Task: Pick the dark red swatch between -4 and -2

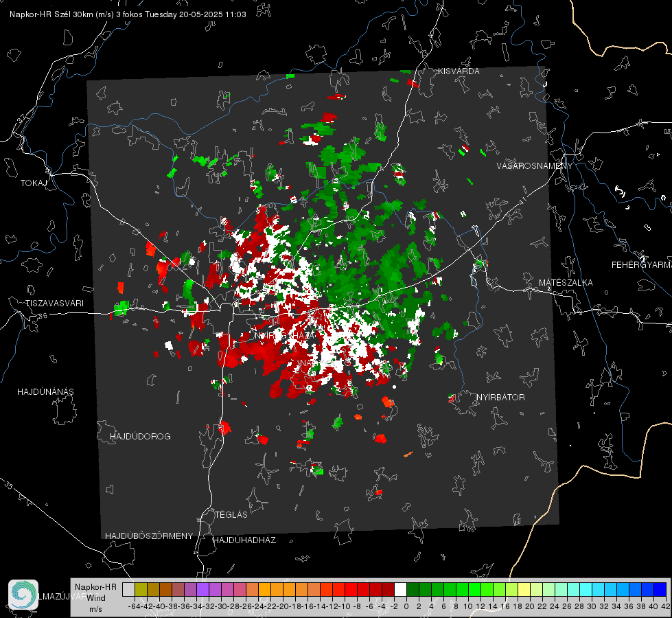Action: (x=388, y=589)
